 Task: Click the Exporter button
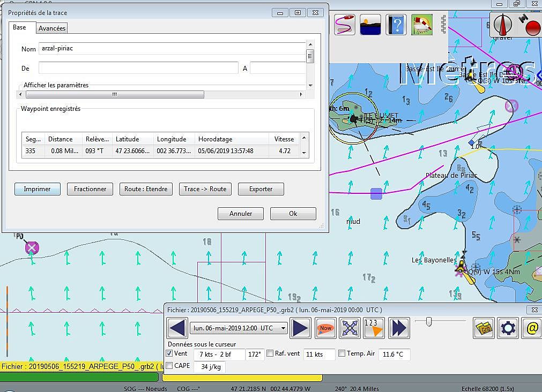261,189
